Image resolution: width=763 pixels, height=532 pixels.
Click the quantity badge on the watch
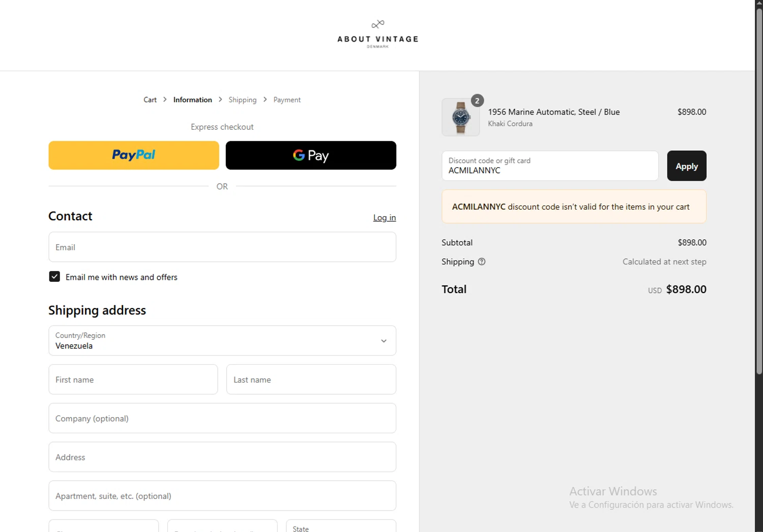click(x=477, y=101)
